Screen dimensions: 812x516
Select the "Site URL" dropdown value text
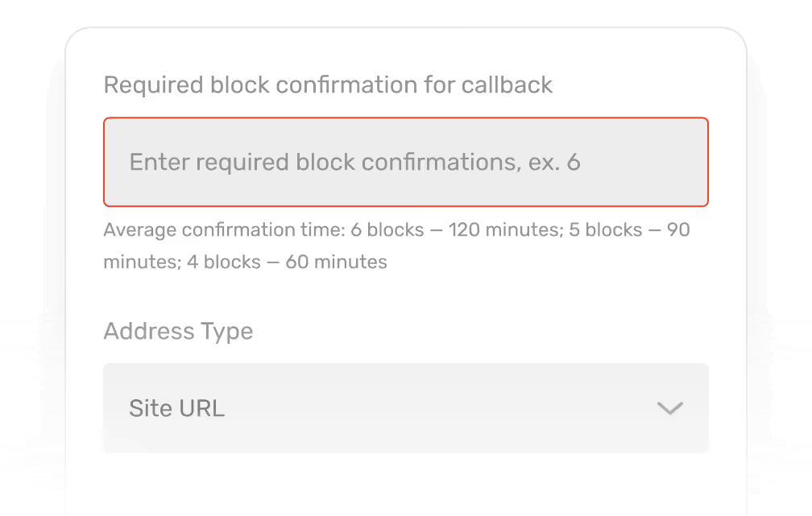click(x=177, y=408)
